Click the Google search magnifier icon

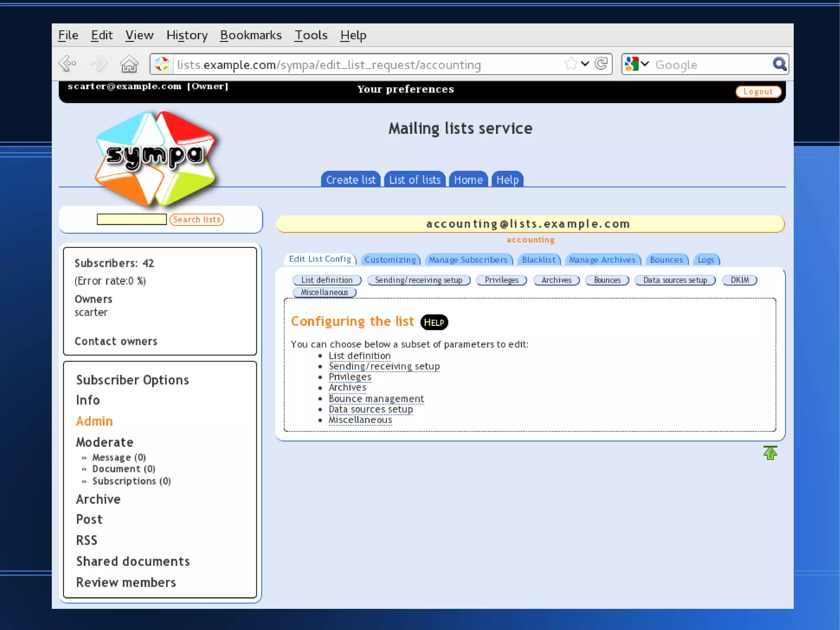click(779, 64)
